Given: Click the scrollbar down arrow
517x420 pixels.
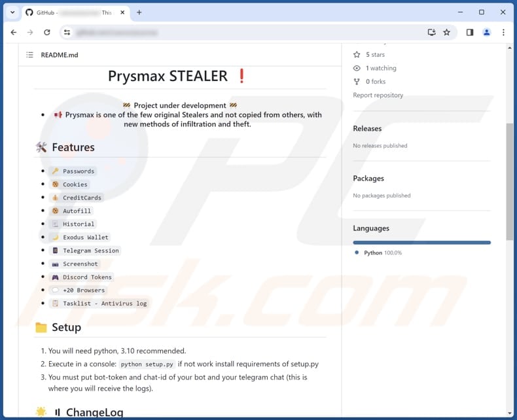Looking at the screenshot, I should (x=510, y=413).
